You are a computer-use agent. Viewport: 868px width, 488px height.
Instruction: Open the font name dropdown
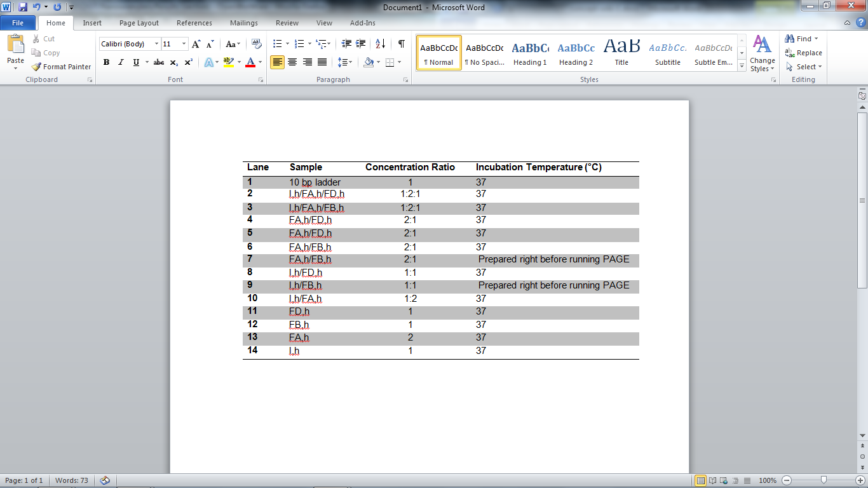click(x=157, y=44)
